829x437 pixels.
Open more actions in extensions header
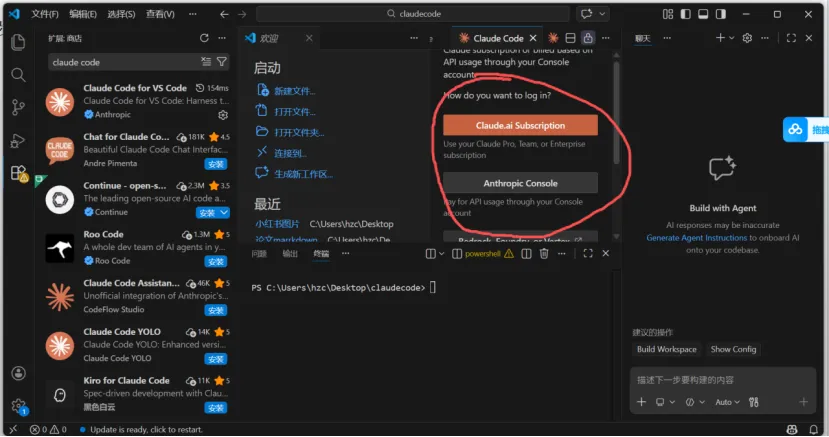point(222,38)
